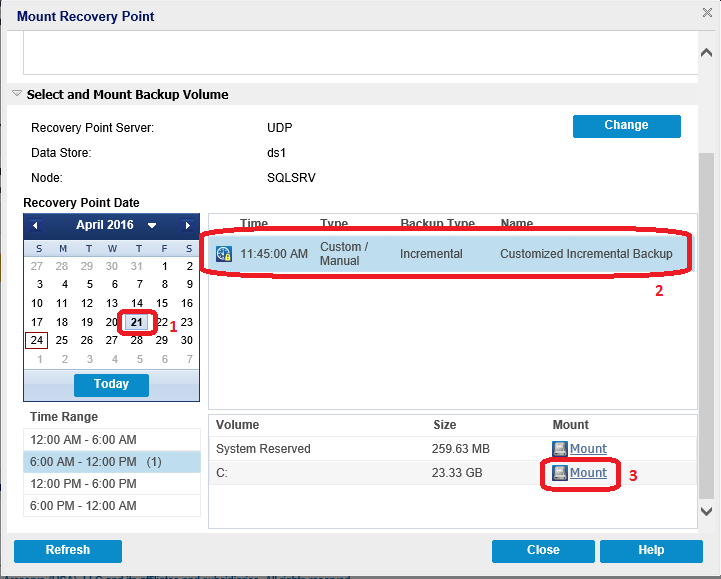Image resolution: width=721 pixels, height=579 pixels.
Task: Open the April 2016 month picker dropdown
Action: click(152, 225)
